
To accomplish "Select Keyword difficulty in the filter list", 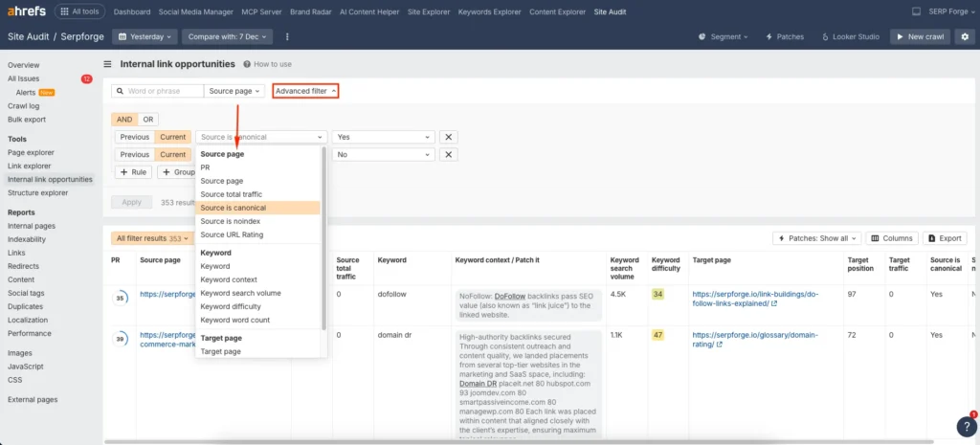I will (x=231, y=306).
